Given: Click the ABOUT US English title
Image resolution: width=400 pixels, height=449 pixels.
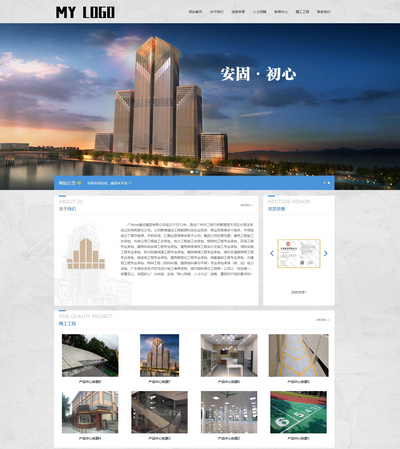Looking at the screenshot, I should pyautogui.click(x=71, y=202).
